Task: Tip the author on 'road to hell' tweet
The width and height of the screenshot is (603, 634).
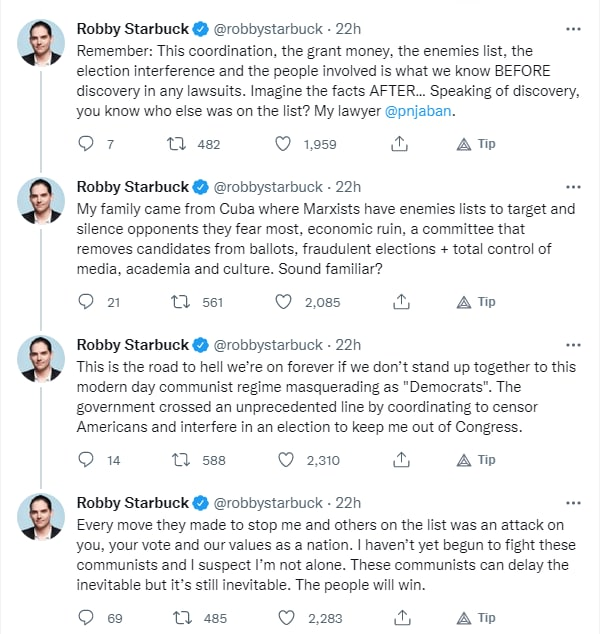Action: pyautogui.click(x=476, y=460)
